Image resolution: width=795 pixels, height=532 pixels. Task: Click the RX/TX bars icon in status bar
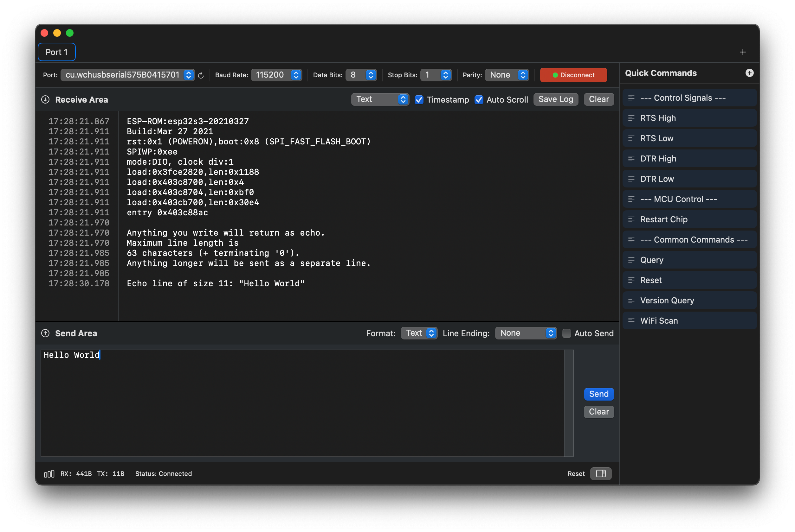49,474
